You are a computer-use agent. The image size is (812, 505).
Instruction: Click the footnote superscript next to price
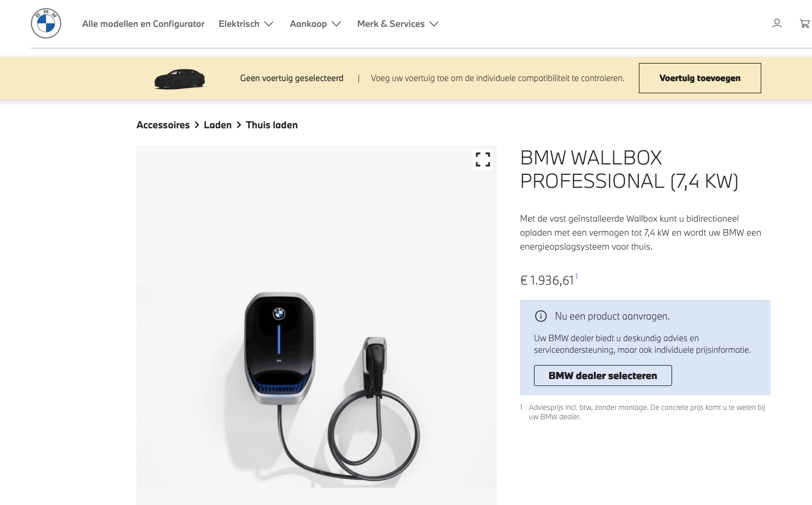577,276
